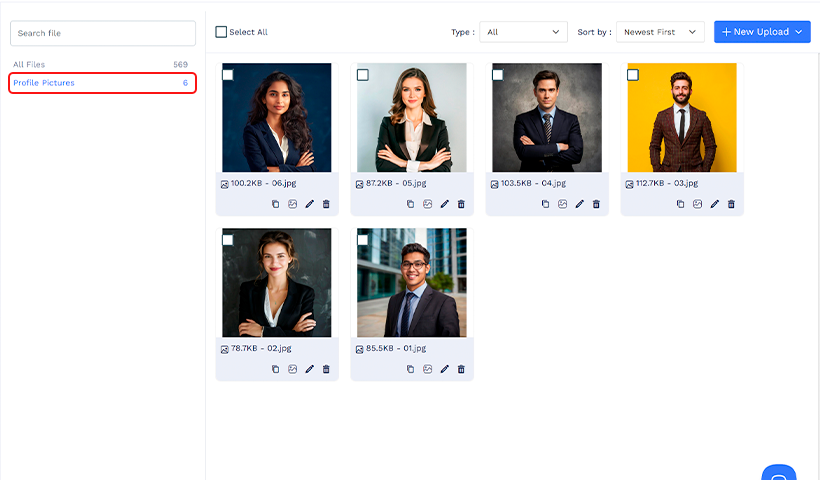Click the trash icon under 02.jpg

pyautogui.click(x=326, y=369)
